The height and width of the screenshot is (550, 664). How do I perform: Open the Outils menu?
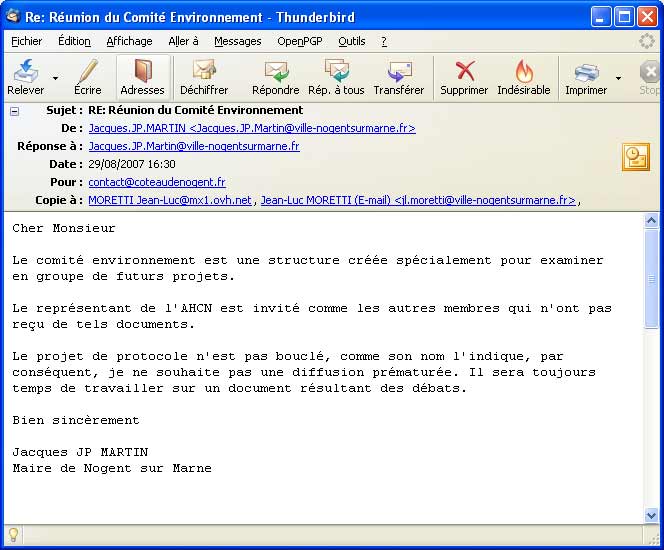coord(351,41)
